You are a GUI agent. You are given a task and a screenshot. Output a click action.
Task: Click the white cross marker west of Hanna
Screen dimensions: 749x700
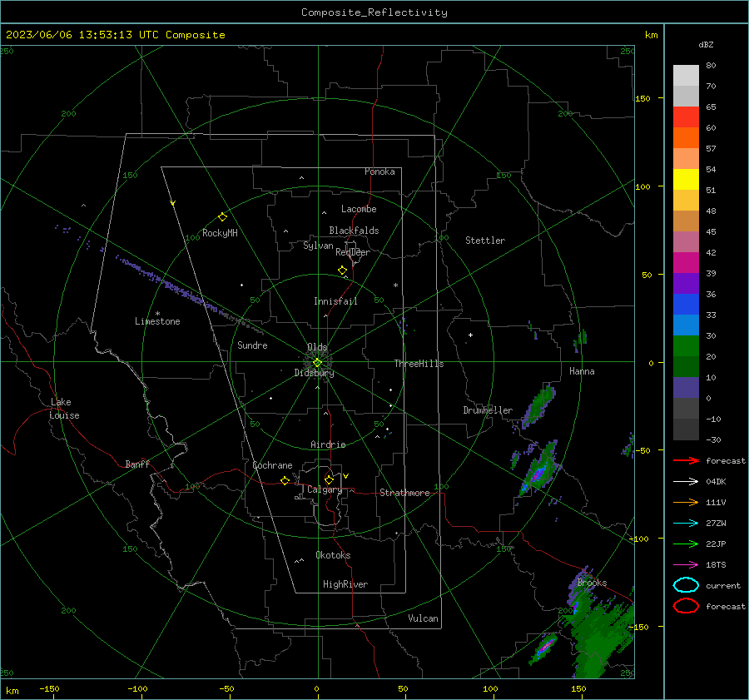coord(470,335)
